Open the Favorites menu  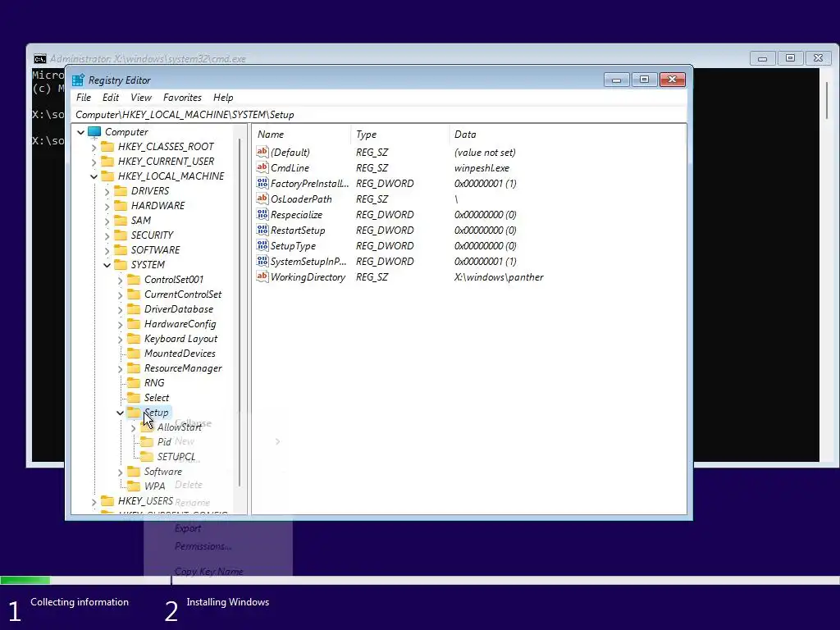(x=182, y=98)
